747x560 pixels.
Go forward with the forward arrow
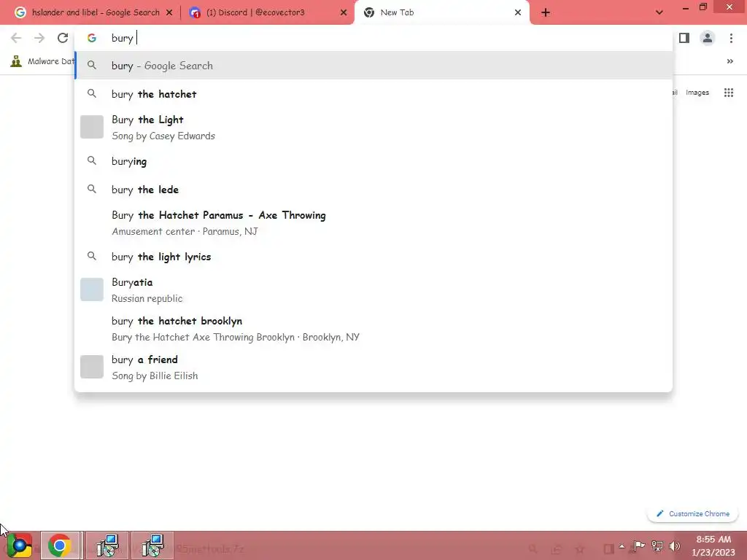coord(39,38)
